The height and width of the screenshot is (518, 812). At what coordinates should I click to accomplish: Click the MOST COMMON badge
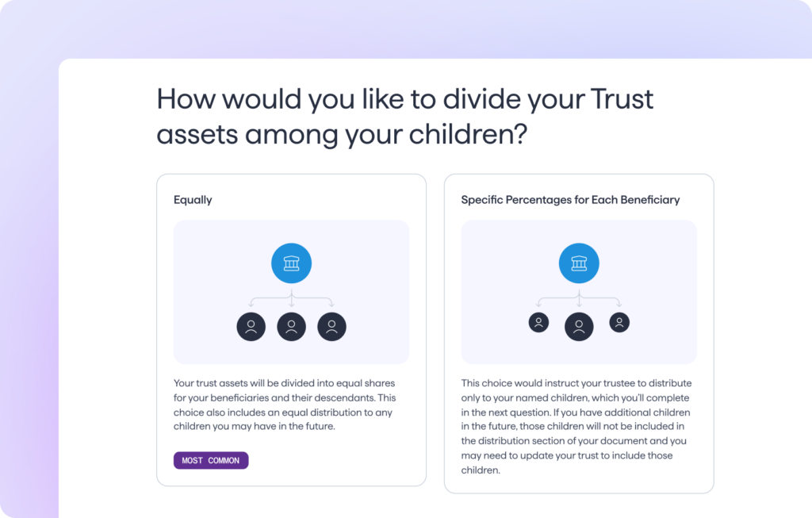(x=211, y=461)
